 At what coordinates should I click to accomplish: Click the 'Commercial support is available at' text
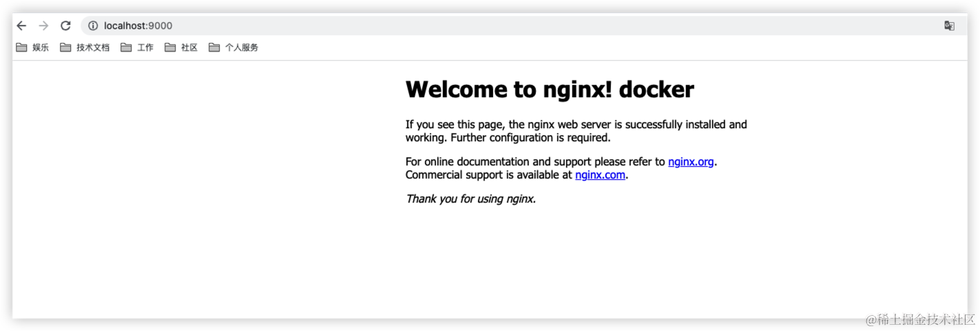(489, 175)
